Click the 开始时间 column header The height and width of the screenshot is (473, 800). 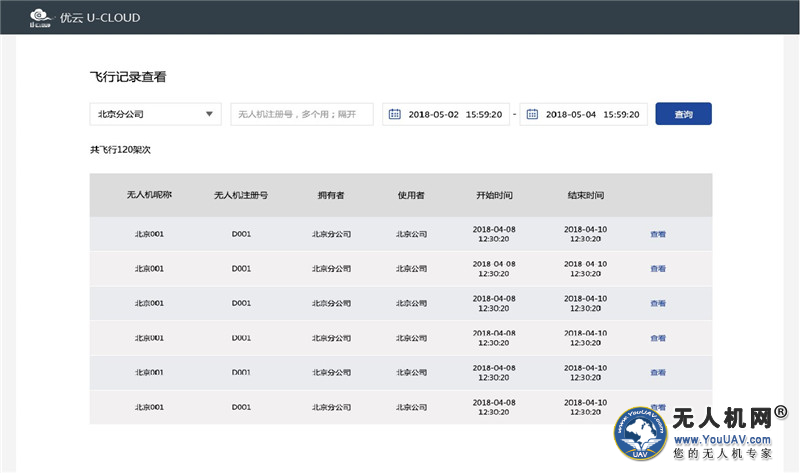coord(494,195)
